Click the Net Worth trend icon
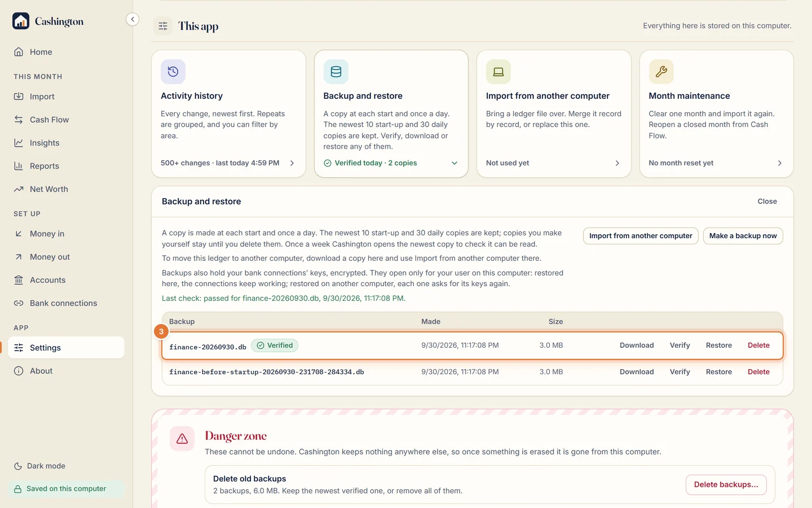 pos(19,189)
